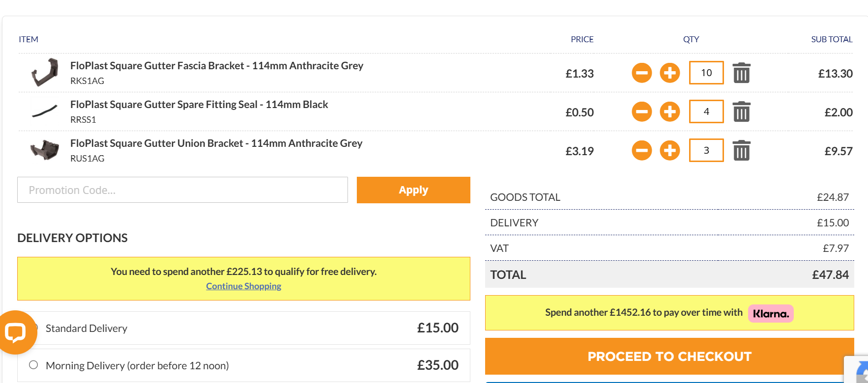Remove Union Bracket using trash icon
868x383 pixels.
[x=741, y=151]
